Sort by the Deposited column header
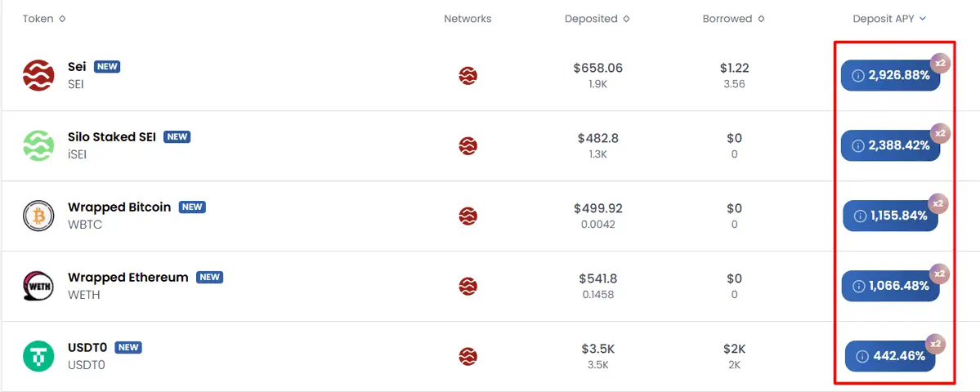The image size is (980, 392). [597, 19]
